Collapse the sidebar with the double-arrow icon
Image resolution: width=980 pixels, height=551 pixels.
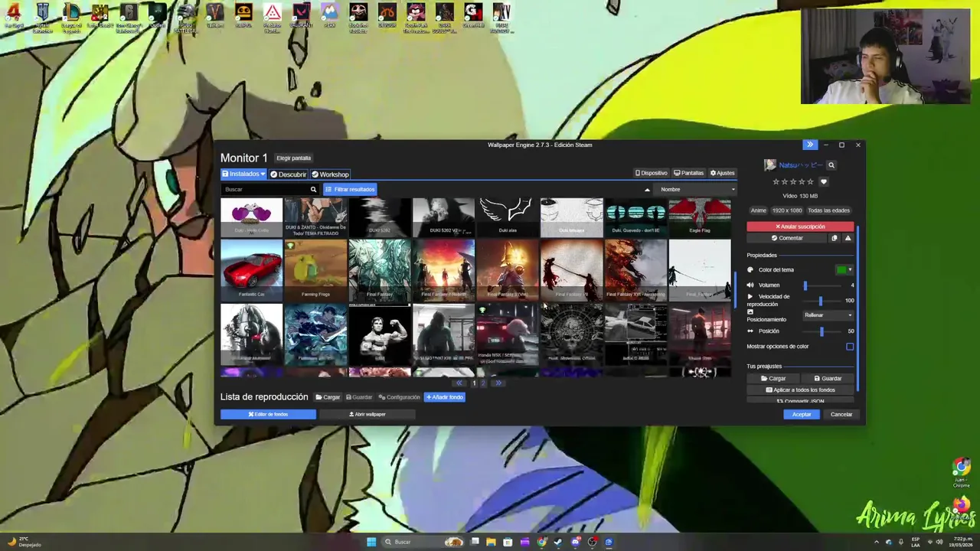tap(810, 145)
